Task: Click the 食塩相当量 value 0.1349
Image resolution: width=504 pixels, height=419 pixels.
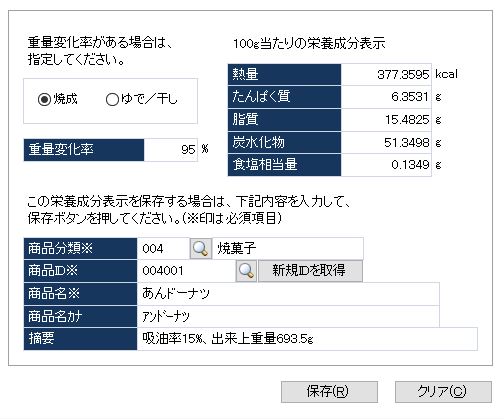Action: pyautogui.click(x=386, y=165)
